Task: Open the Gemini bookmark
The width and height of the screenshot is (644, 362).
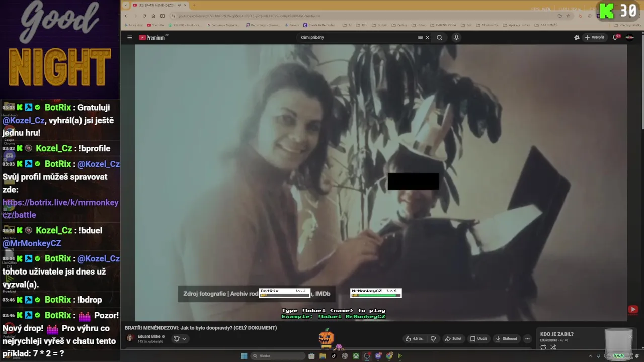Action: point(293,25)
